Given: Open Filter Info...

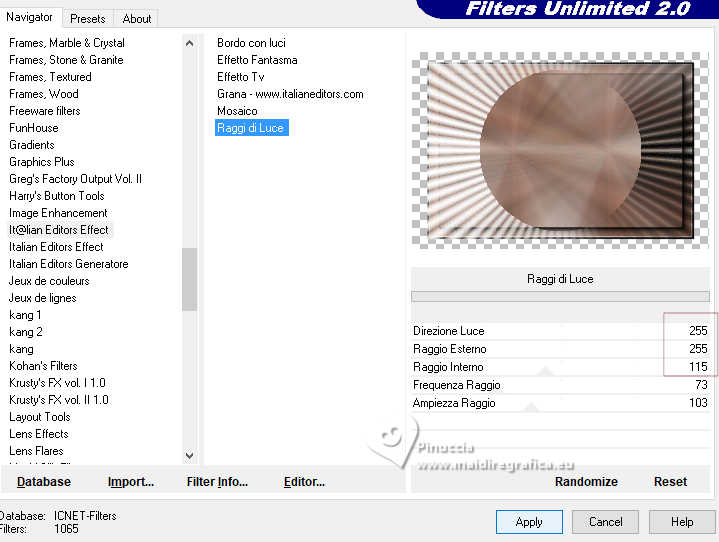Looking at the screenshot, I should (217, 481).
